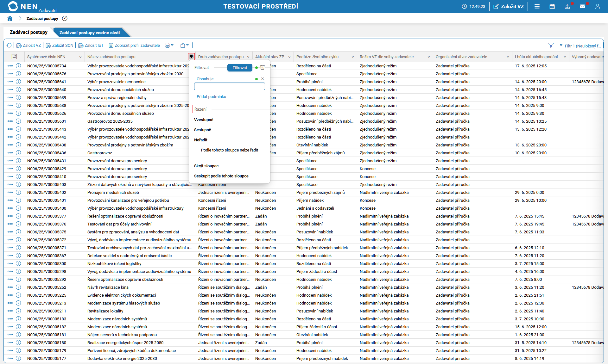Open the export/share icon menu
The height and width of the screenshot is (364, 608).
pos(184,46)
